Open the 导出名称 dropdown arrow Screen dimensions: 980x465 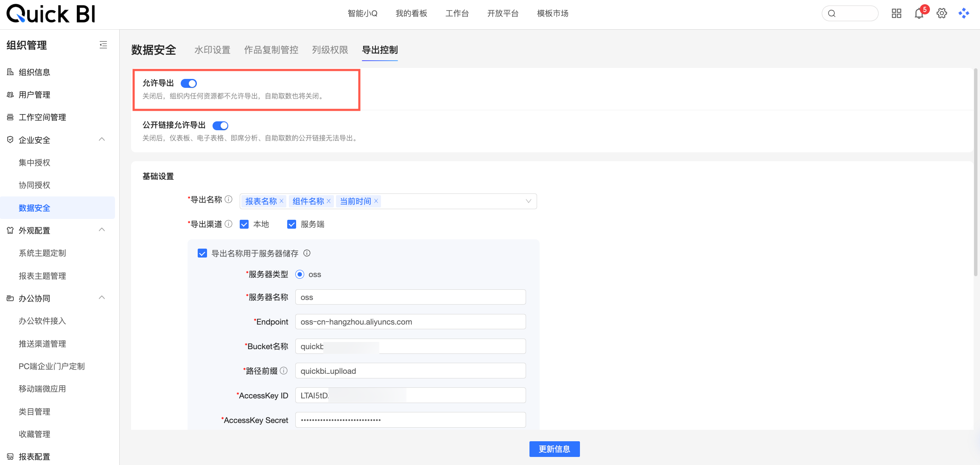pyautogui.click(x=528, y=201)
